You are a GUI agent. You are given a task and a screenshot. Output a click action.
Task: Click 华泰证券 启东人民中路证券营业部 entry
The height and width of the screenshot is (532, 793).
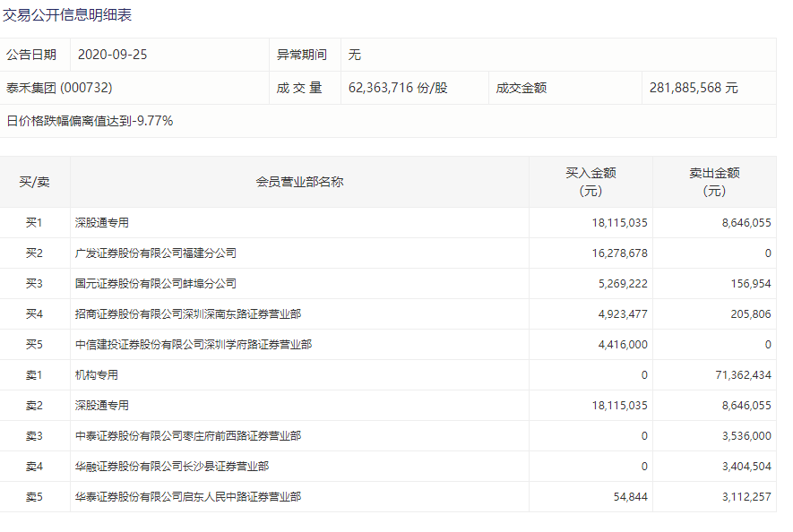(188, 497)
